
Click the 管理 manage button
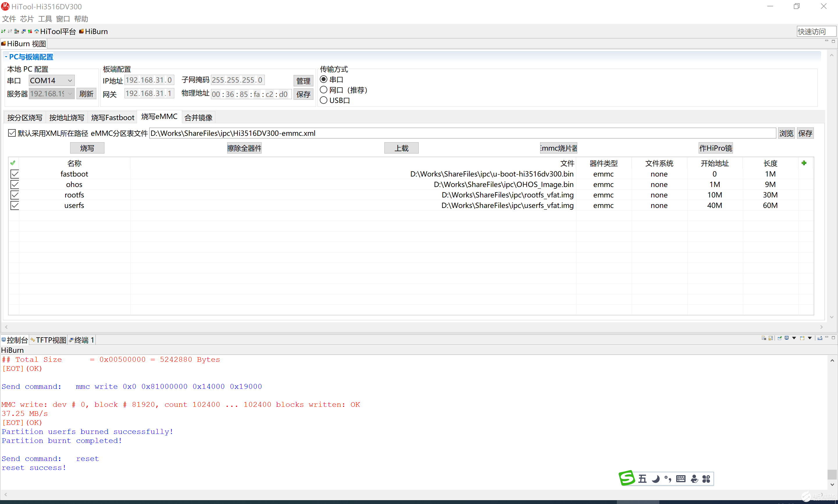tap(303, 81)
